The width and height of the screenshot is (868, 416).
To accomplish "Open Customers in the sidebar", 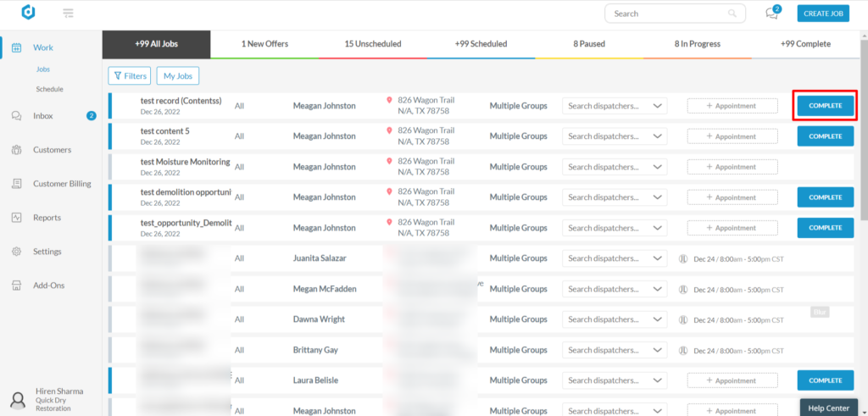I will coord(52,150).
